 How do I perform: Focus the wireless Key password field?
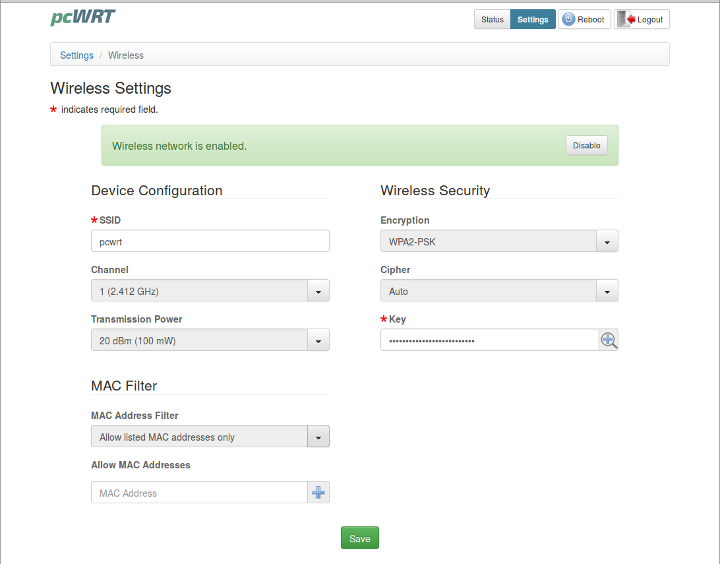point(488,340)
